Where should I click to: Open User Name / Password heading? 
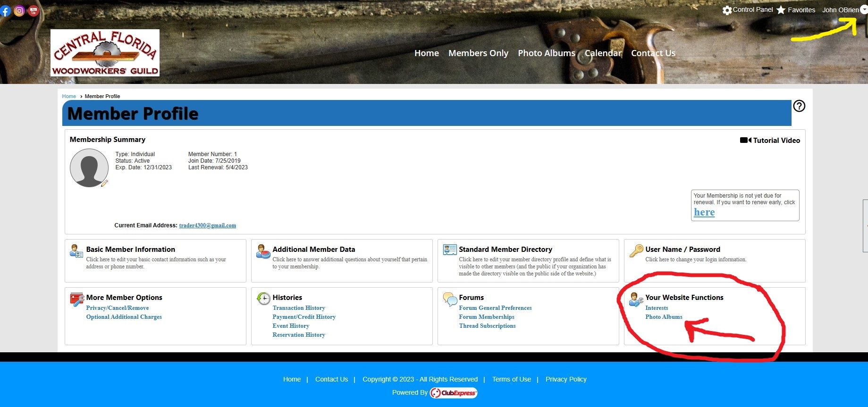(x=683, y=249)
